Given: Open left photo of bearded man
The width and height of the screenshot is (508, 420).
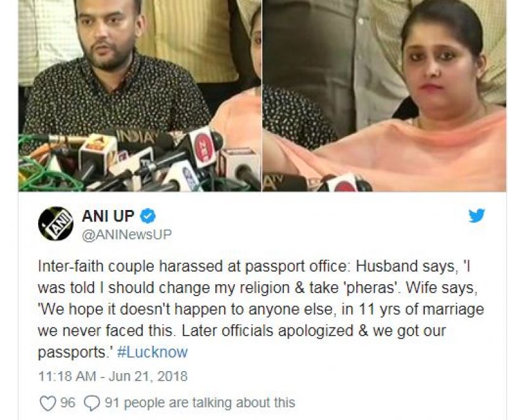Looking at the screenshot, I should [140, 95].
